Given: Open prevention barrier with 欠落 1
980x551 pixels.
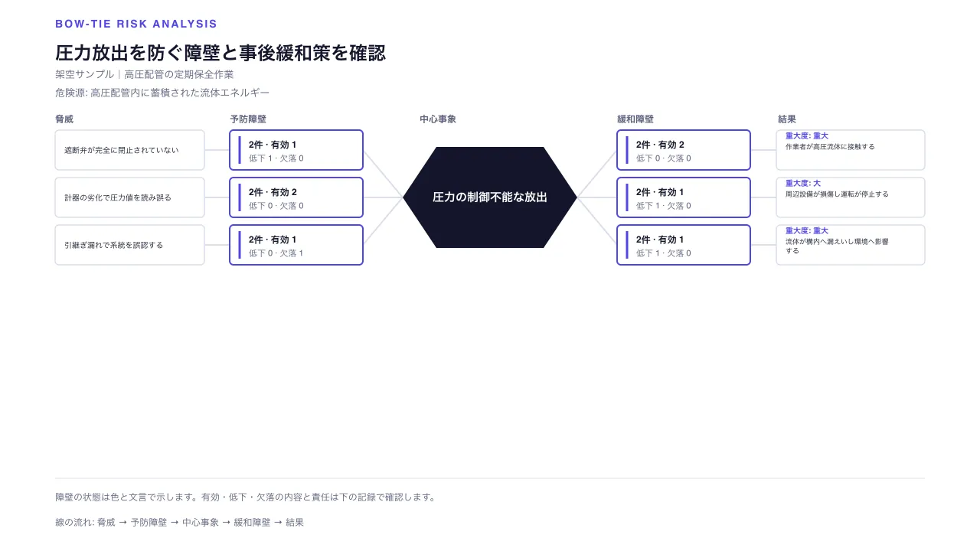Looking at the screenshot, I should point(296,245).
